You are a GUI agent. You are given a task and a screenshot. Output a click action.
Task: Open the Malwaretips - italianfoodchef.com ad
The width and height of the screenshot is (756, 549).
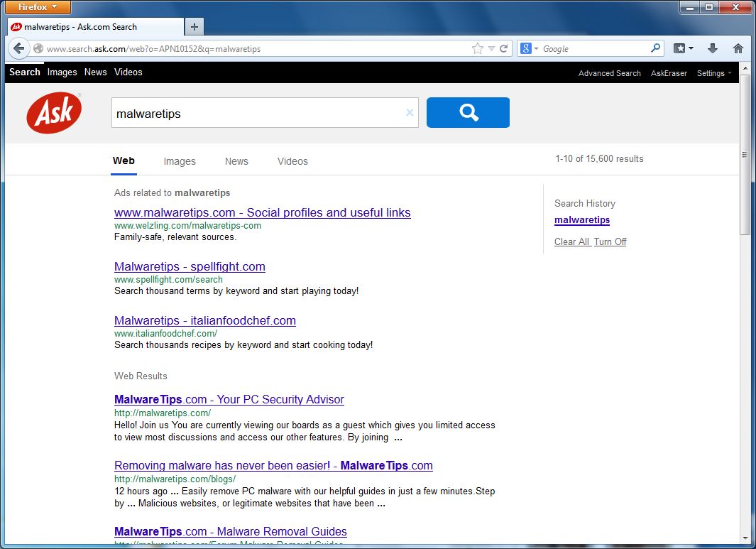coord(205,321)
